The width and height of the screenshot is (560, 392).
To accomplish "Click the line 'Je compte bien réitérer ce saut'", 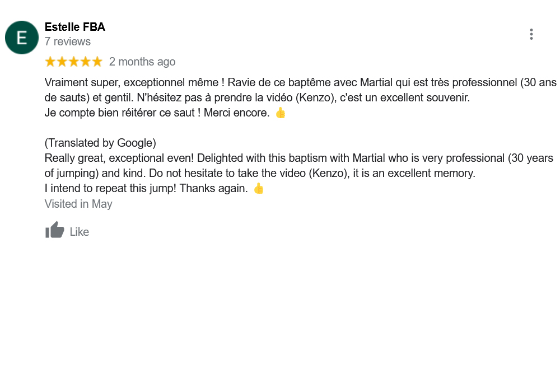I will [x=157, y=113].
